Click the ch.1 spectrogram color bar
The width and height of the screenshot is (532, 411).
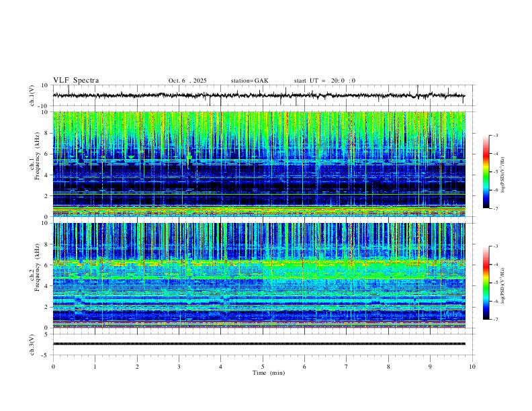(486, 172)
